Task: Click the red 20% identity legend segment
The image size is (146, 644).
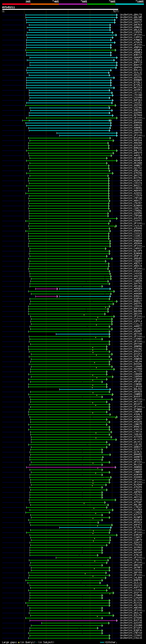Action: point(16,4)
